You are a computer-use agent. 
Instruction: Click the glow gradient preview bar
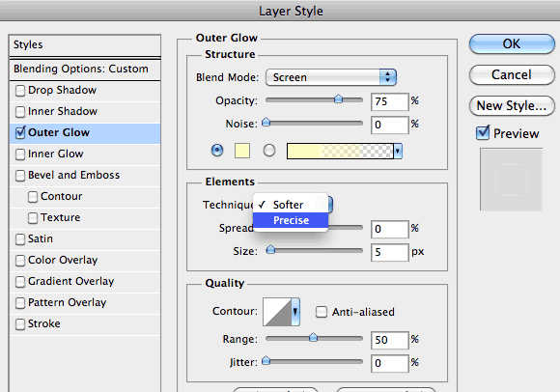[340, 151]
